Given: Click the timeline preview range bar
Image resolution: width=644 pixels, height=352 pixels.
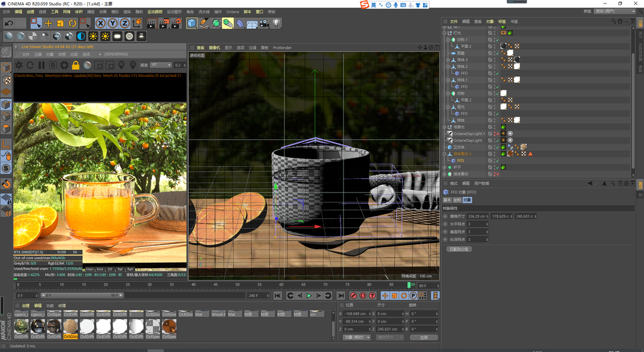Looking at the screenshot, I should click(x=81, y=295).
